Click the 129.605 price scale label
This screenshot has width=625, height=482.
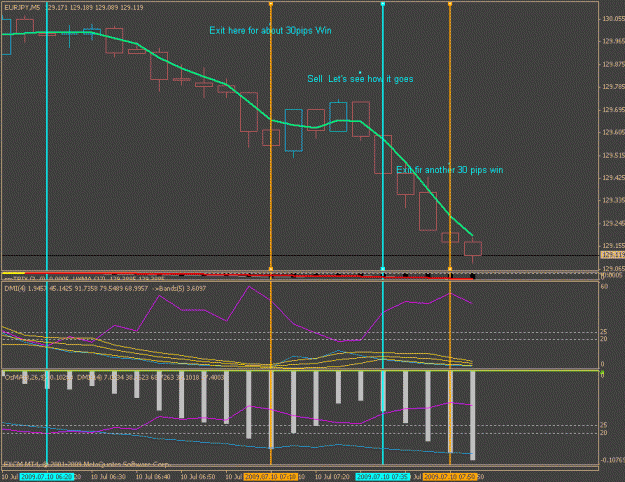point(613,132)
